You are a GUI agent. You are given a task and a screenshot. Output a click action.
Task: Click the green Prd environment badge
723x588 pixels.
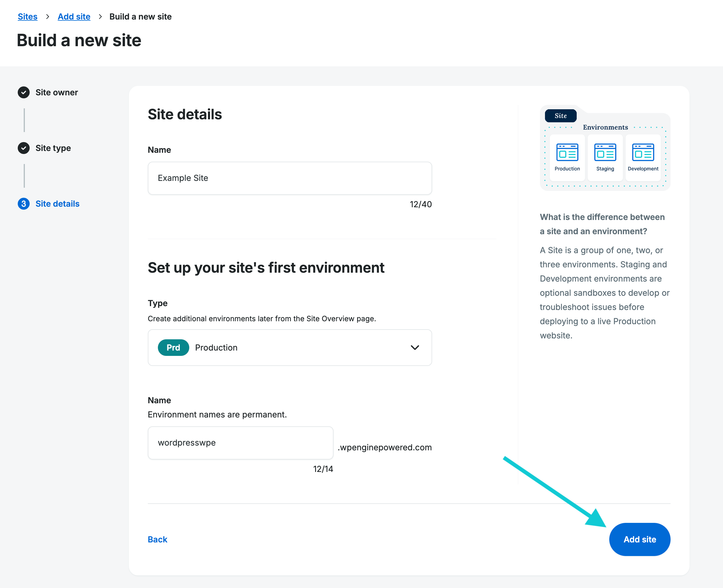173,348
